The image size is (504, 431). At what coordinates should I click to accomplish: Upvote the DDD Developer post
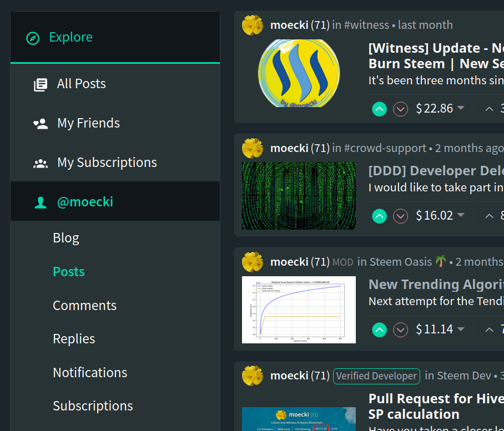tap(379, 216)
